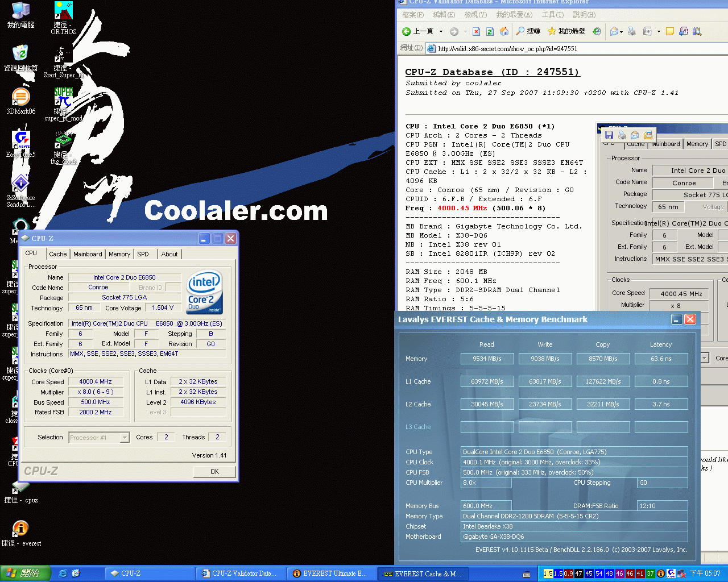Expand the Processor #1 selection dropdown
The height and width of the screenshot is (582, 728).
[125, 438]
